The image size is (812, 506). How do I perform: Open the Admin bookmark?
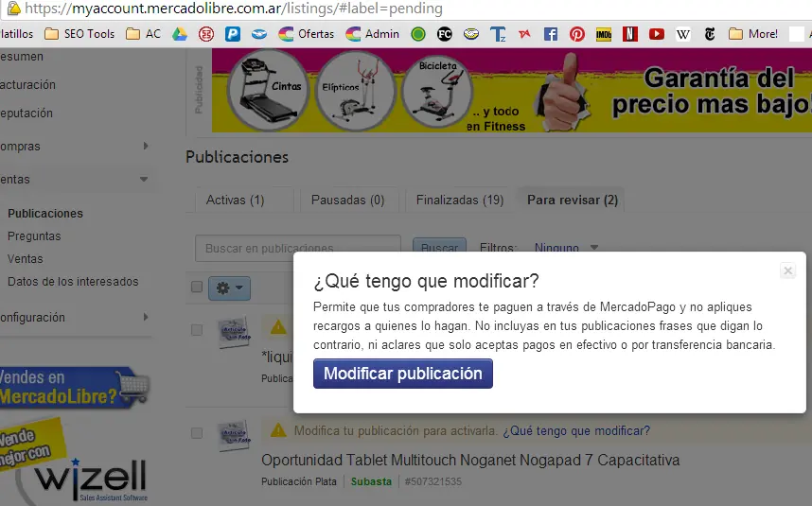[372, 34]
